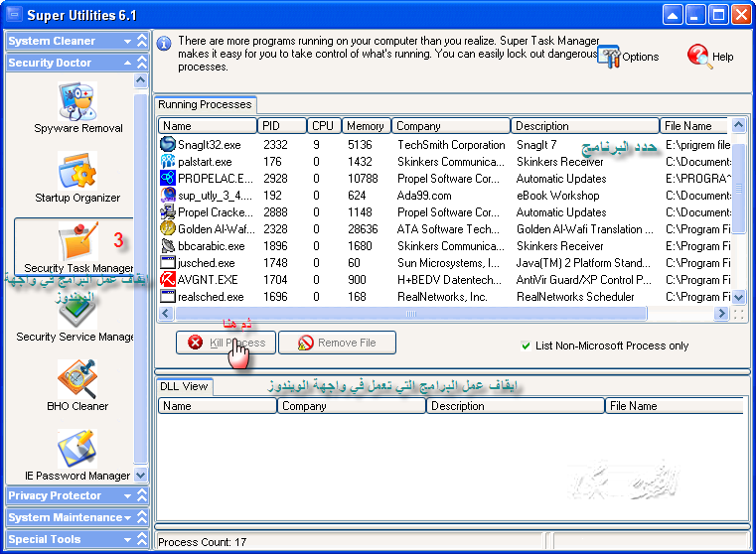Collapse Security Doctor with double chevron
The height and width of the screenshot is (554, 756).
pyautogui.click(x=142, y=63)
